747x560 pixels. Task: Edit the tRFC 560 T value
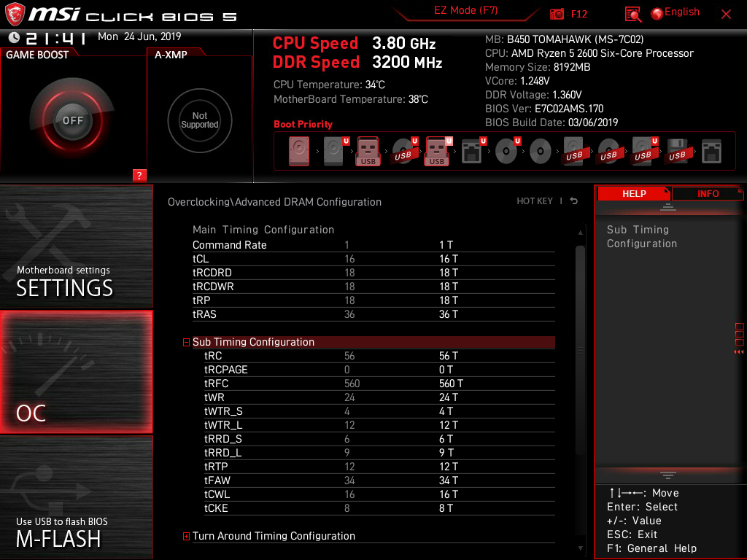(451, 384)
